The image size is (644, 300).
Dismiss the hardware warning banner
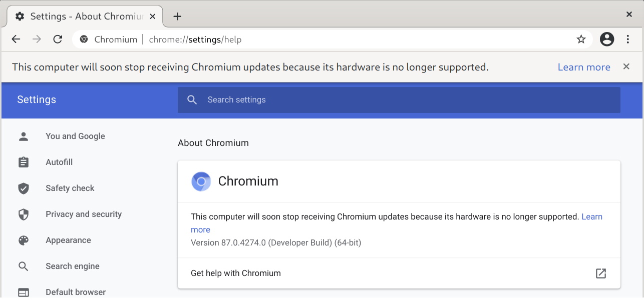pos(626,66)
